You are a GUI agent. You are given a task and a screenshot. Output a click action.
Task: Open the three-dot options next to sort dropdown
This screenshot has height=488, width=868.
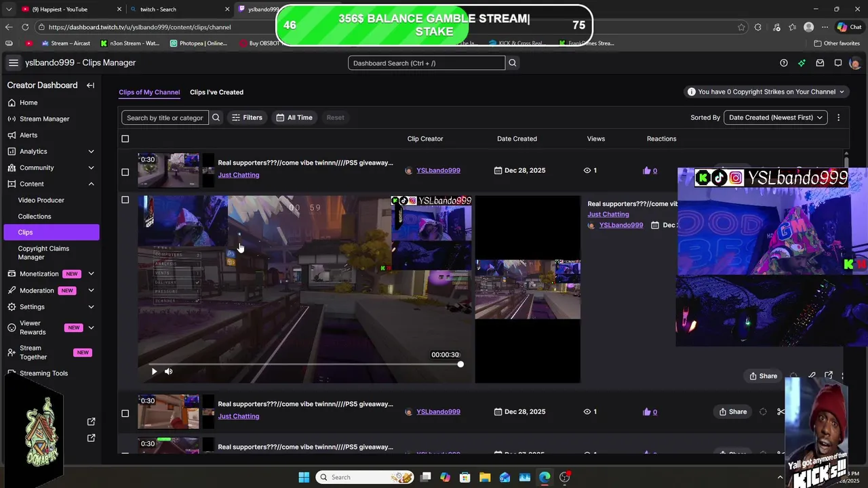click(x=838, y=117)
